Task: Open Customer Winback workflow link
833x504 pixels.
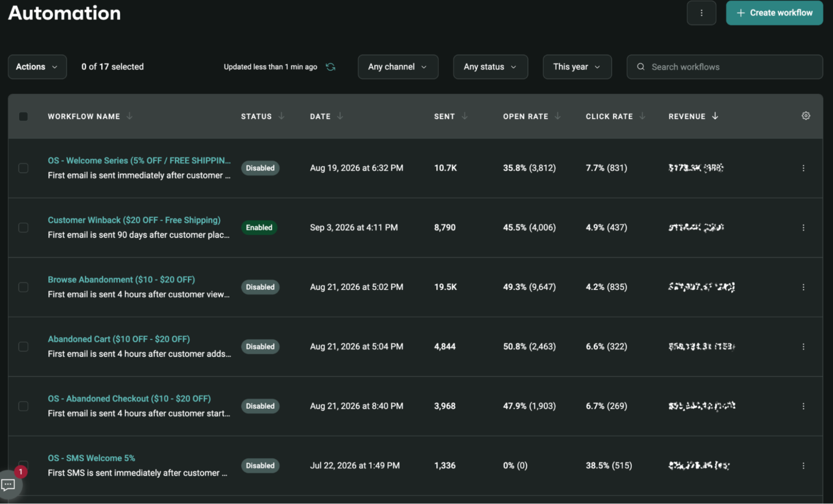Action: click(x=134, y=220)
